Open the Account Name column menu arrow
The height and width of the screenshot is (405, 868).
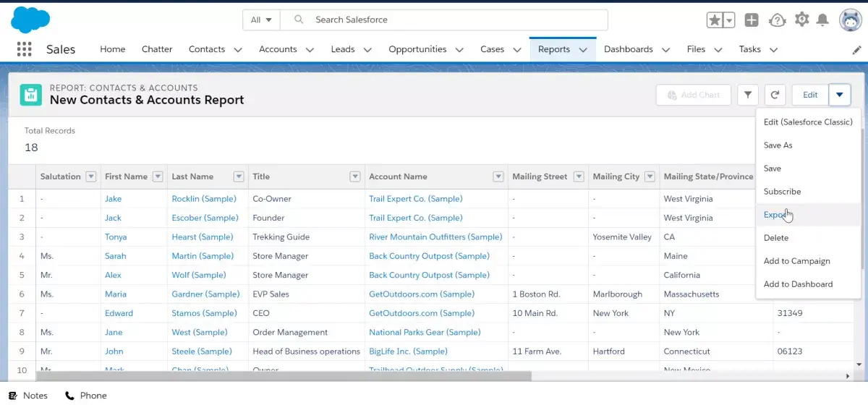(498, 176)
